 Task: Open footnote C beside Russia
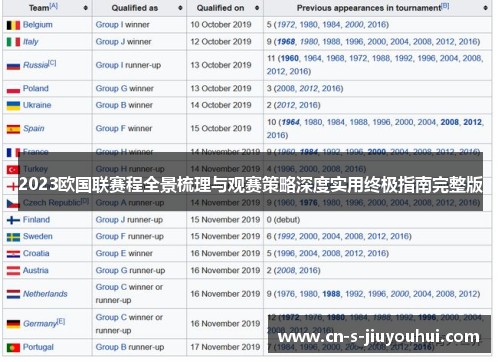52,63
